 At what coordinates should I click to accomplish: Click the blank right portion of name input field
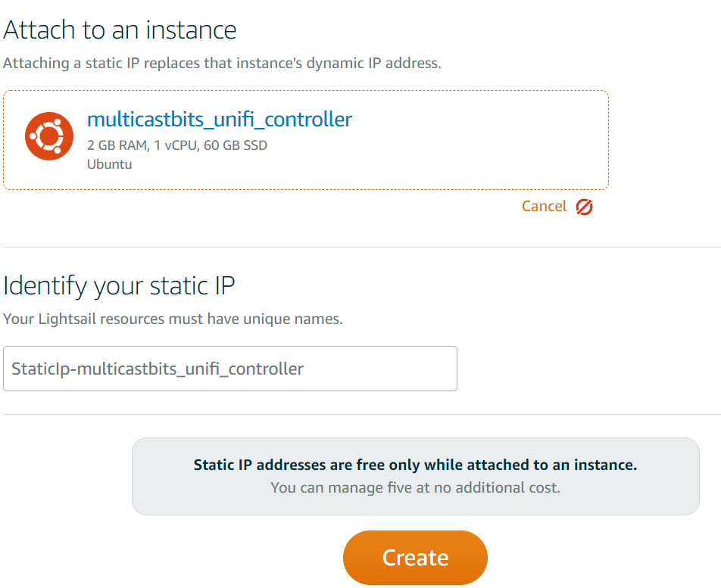(x=382, y=369)
